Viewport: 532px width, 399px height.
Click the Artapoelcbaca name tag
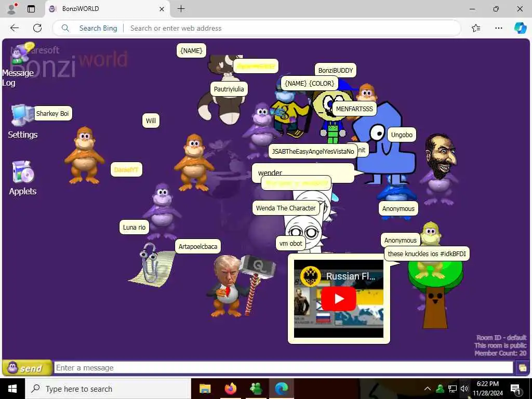pyautogui.click(x=198, y=247)
